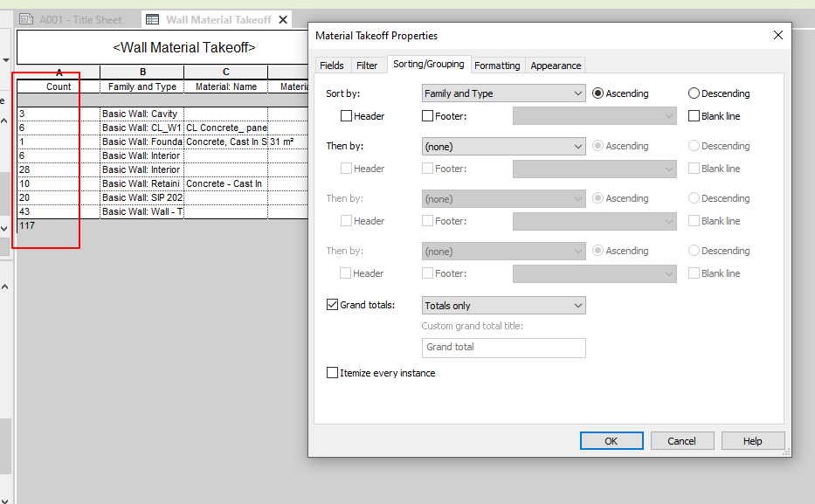The width and height of the screenshot is (815, 504).
Task: Click OK to apply properties
Action: click(x=611, y=440)
